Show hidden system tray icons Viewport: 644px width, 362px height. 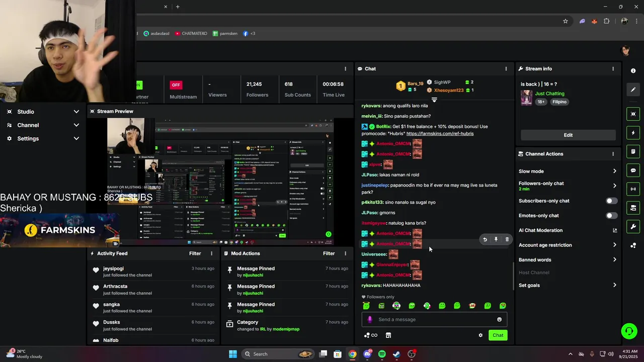tap(570, 354)
